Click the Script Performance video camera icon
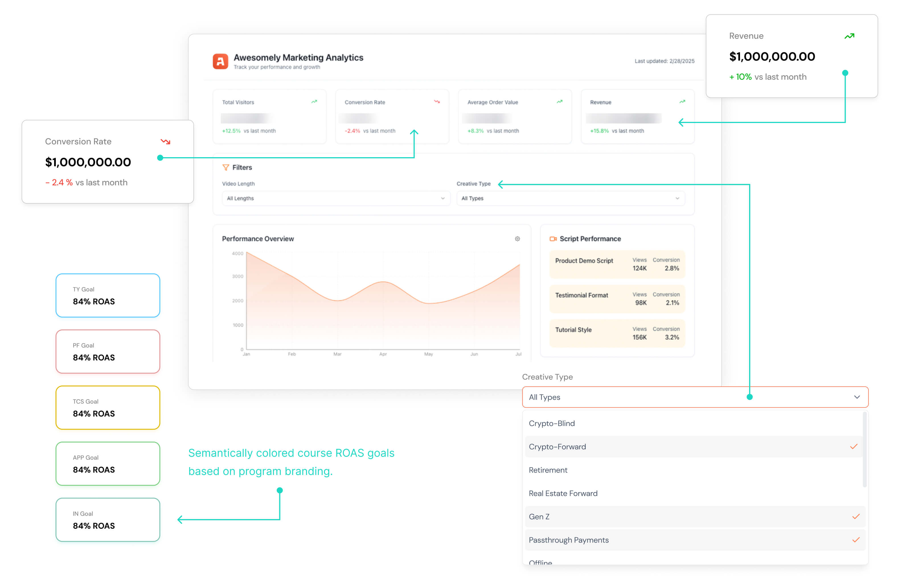910x588 pixels. tap(553, 239)
